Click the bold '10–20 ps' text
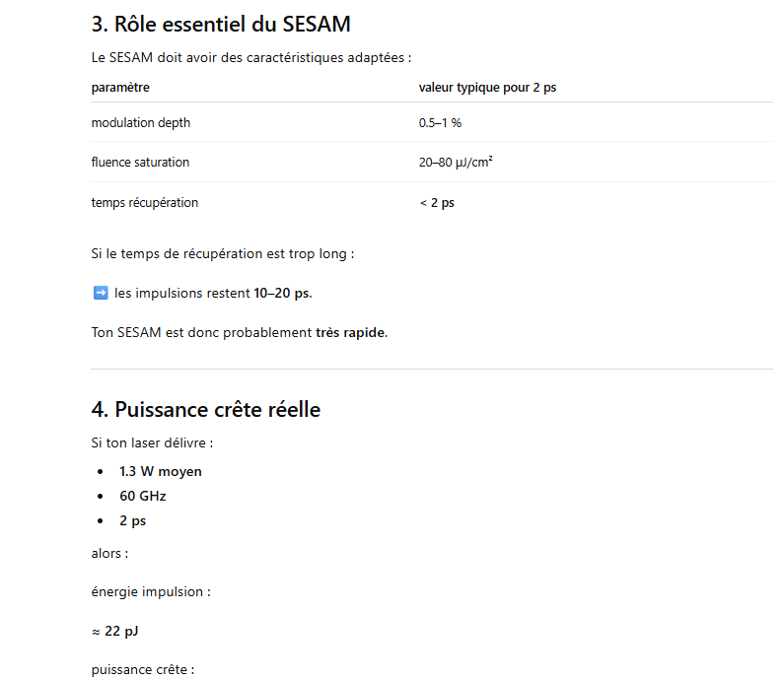 (282, 293)
